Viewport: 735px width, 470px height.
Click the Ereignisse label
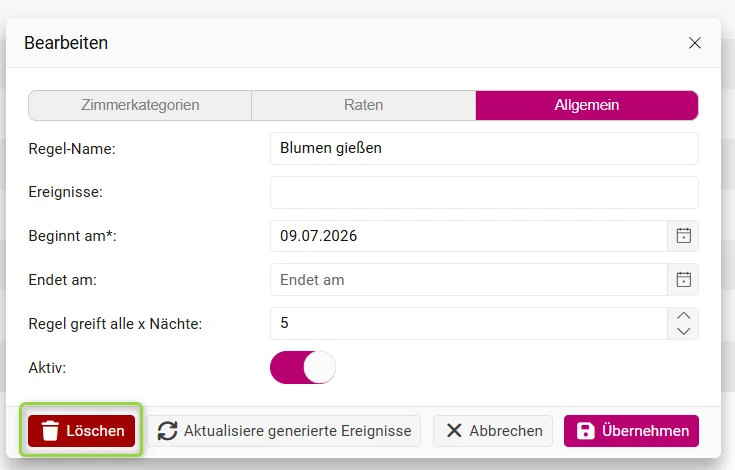[x=66, y=192]
